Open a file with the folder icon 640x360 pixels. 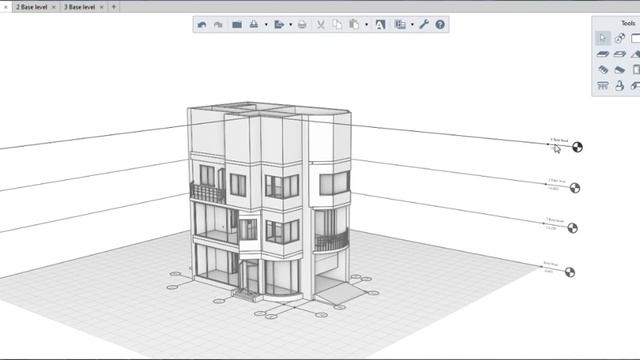[x=237, y=24]
